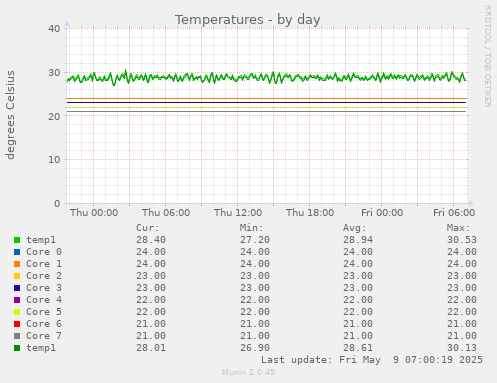Select the 'Core 4' legend label

(x=44, y=300)
